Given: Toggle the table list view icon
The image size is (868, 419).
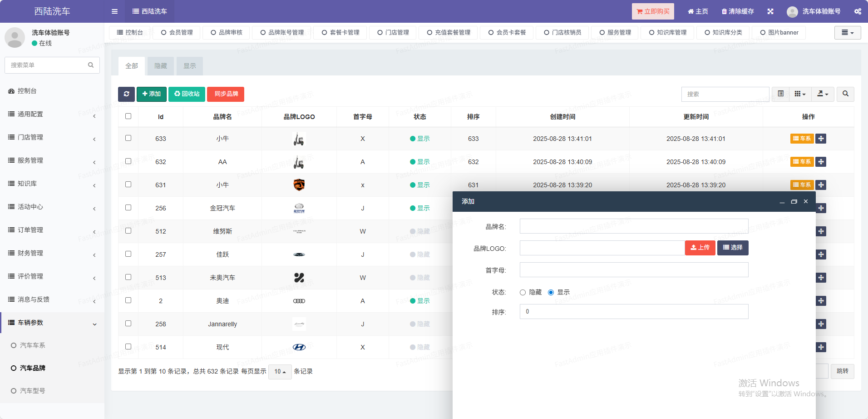Looking at the screenshot, I should coord(781,94).
